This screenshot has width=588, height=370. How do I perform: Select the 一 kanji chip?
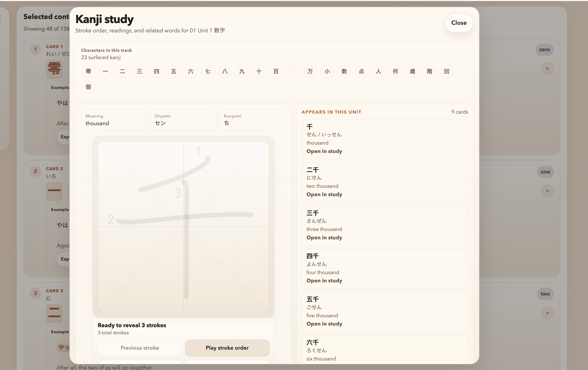point(106,71)
